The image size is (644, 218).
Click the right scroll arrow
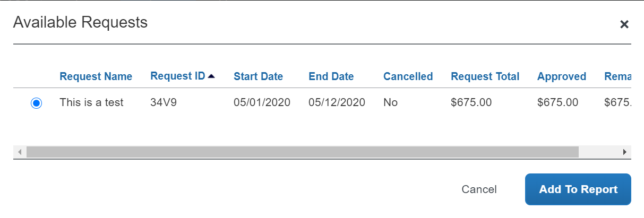625,152
